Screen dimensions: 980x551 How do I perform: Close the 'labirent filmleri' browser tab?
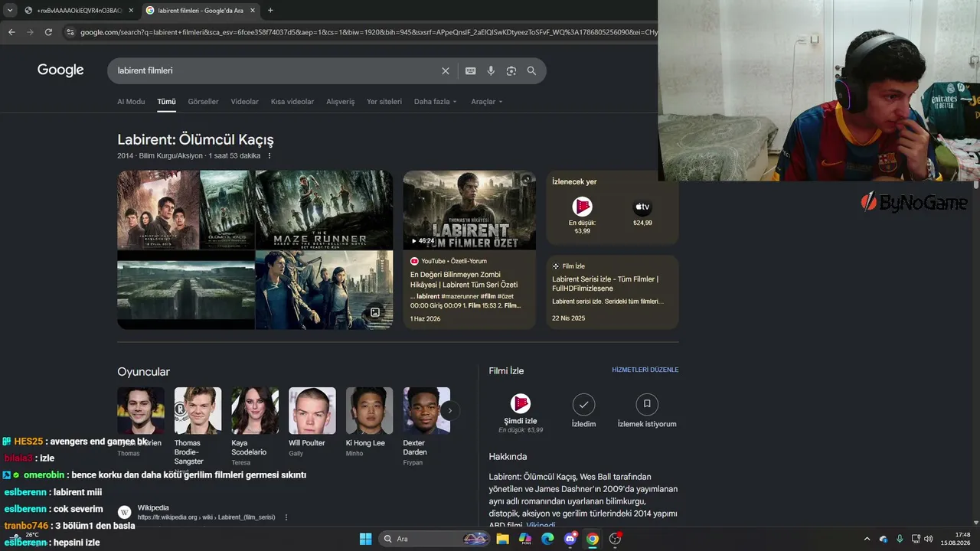(x=252, y=10)
